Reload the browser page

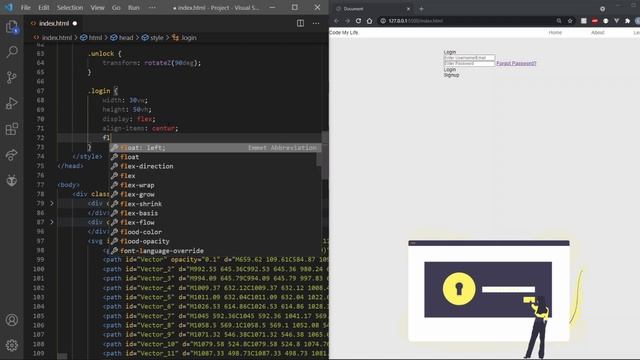(x=358, y=21)
